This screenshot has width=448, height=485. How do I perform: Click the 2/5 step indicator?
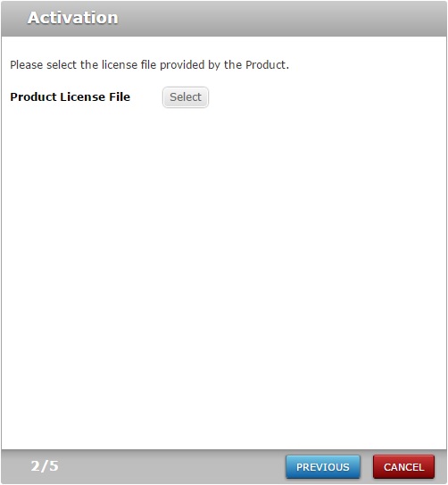45,466
